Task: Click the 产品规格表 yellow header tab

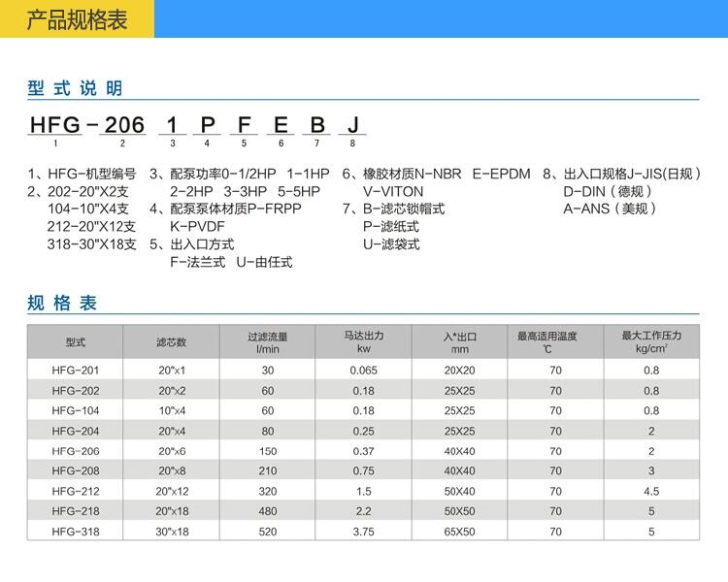Action: [77, 19]
